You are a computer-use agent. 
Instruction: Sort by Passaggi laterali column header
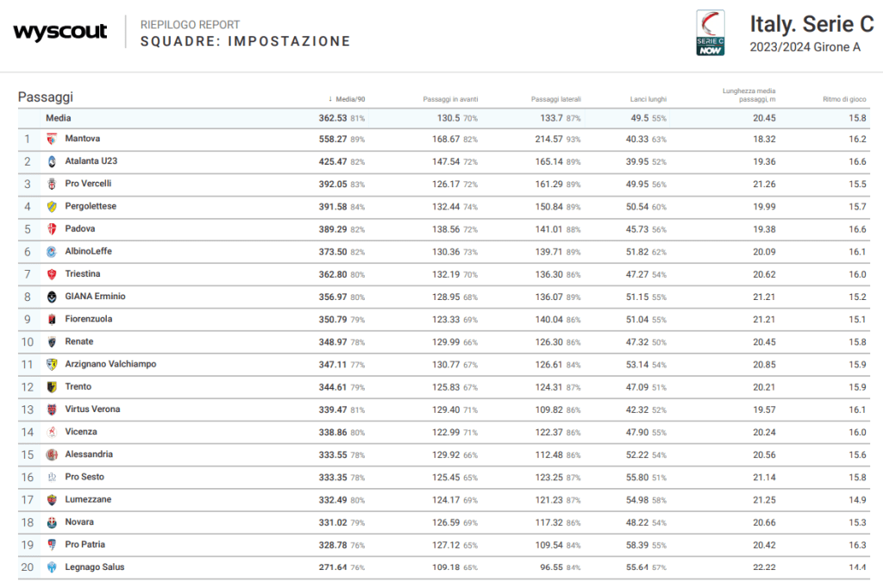tap(556, 99)
